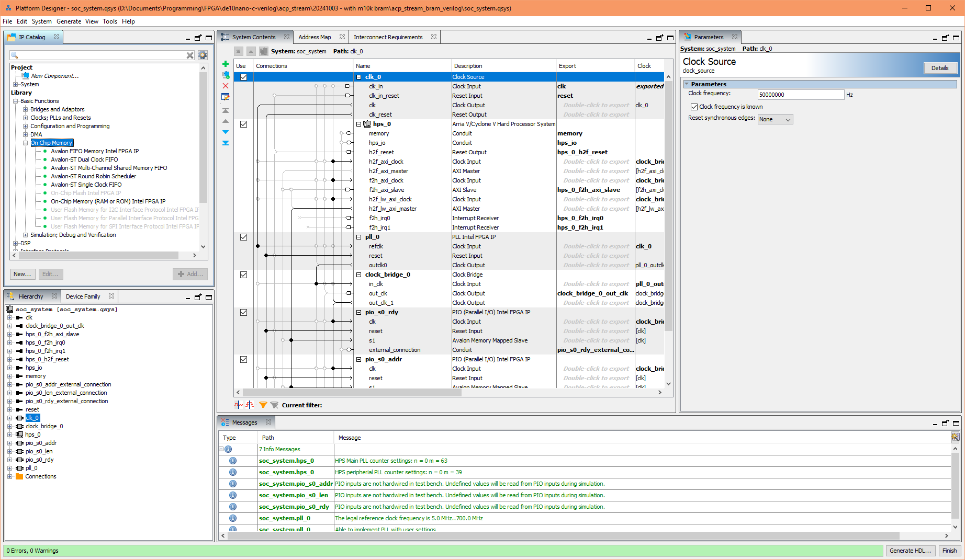Click the Generate HDL button
The height and width of the screenshot is (560, 965).
pos(911,551)
